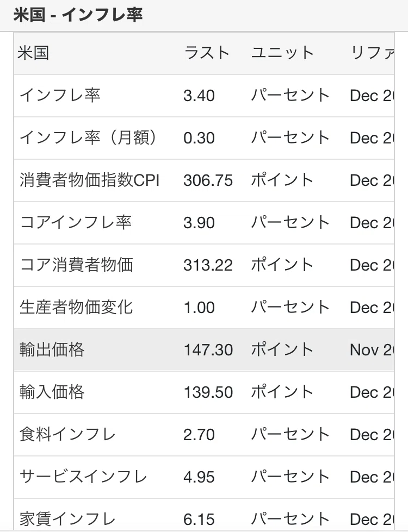The width and height of the screenshot is (408, 532).
Task: Select 家賃インフレ row
Action: click(204, 515)
